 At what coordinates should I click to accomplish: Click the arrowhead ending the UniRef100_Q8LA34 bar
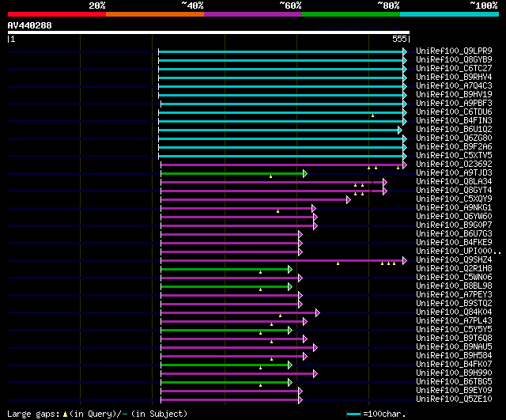click(x=385, y=183)
